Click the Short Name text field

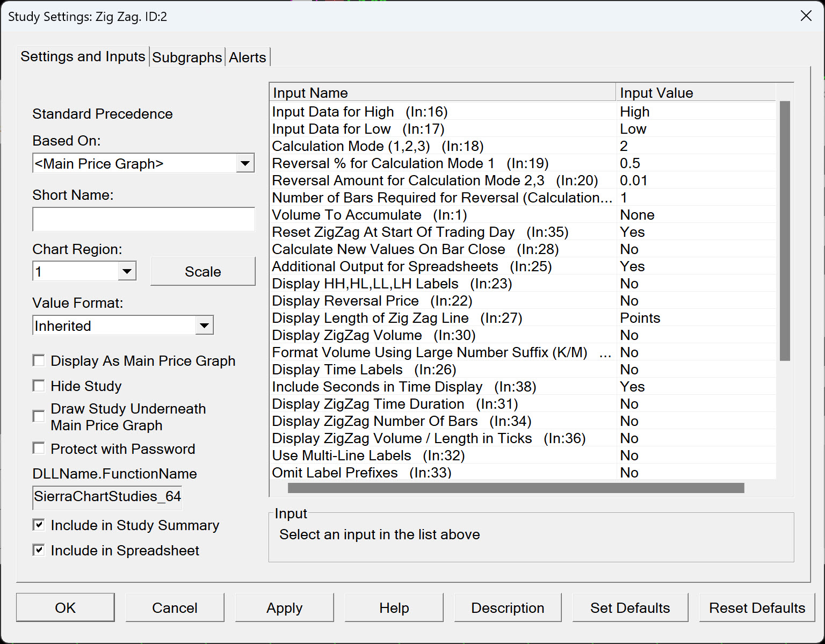pos(143,219)
